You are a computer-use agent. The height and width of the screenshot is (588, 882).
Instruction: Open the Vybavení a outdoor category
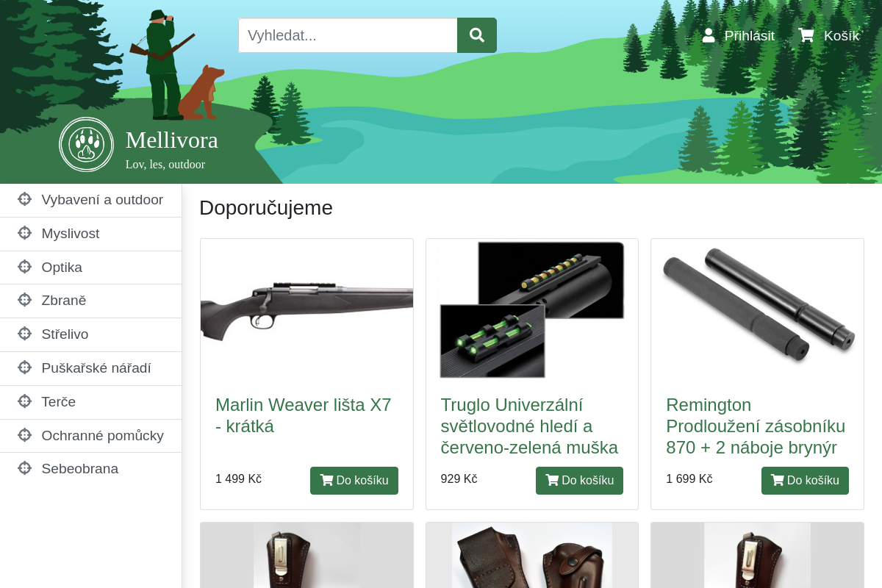[x=91, y=200]
